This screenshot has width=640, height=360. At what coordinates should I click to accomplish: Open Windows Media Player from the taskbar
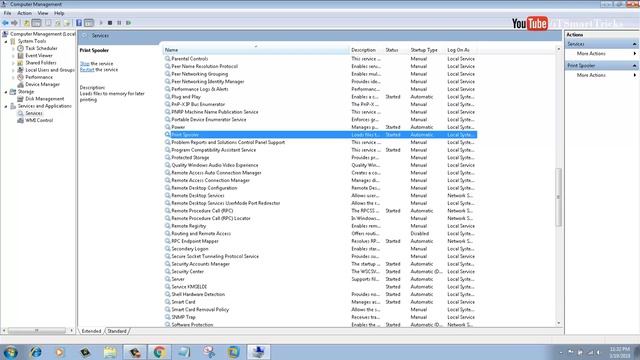pos(60,352)
